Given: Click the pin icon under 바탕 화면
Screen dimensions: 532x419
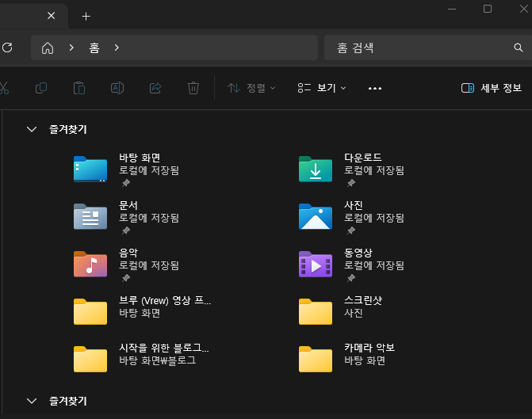Looking at the screenshot, I should (126, 183).
